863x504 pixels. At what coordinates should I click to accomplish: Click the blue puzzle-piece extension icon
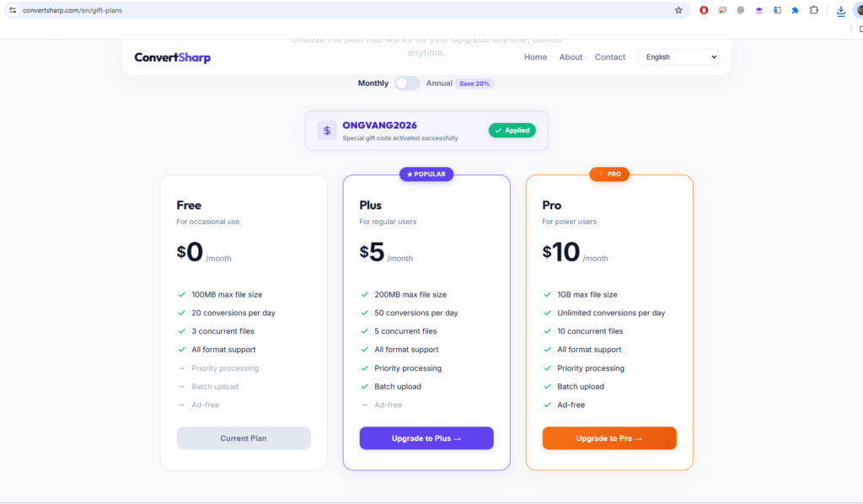point(795,10)
